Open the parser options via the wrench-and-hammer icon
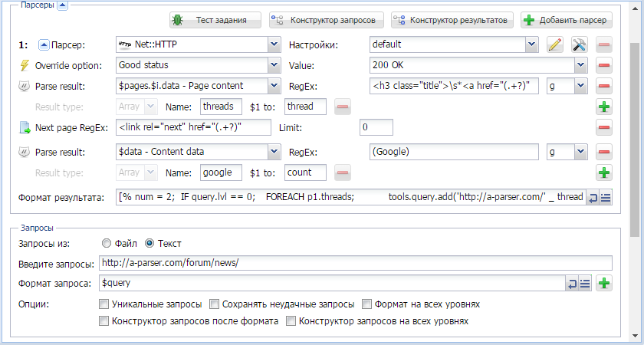Viewport: 644px width, 345px height. (x=580, y=44)
